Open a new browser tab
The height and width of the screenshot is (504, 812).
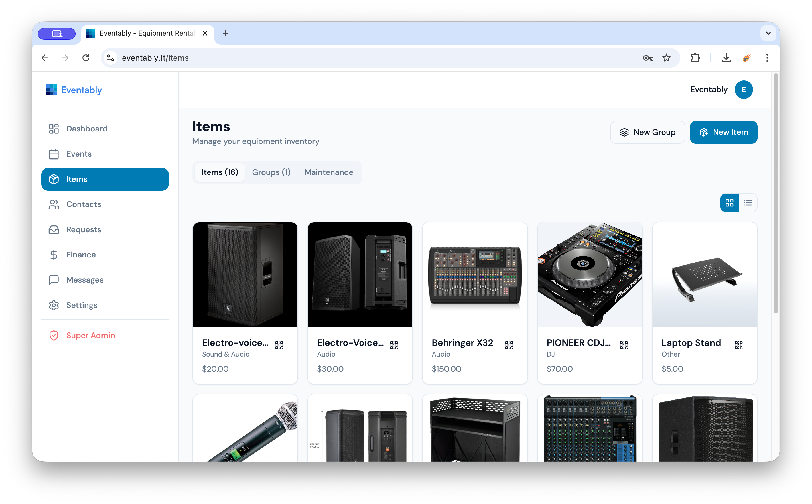[x=226, y=33]
